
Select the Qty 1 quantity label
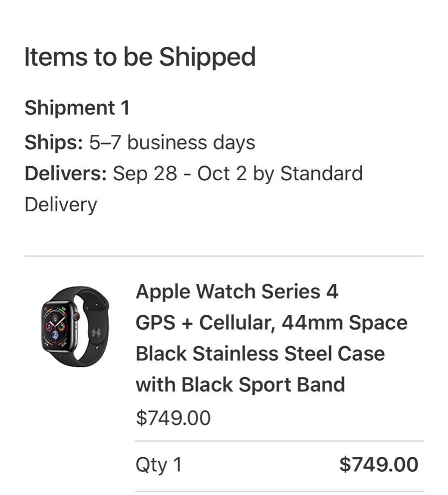coord(159,465)
